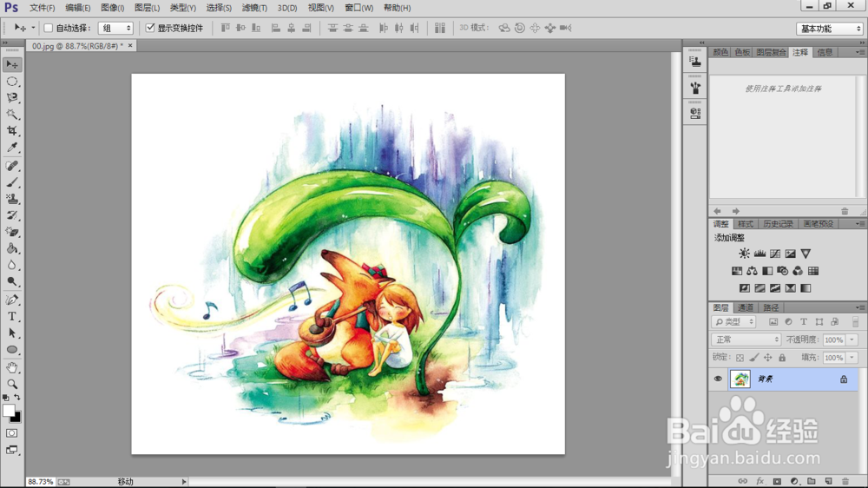Viewport: 868px width, 488px height.
Task: Click the background color swatch
Action: (x=16, y=419)
